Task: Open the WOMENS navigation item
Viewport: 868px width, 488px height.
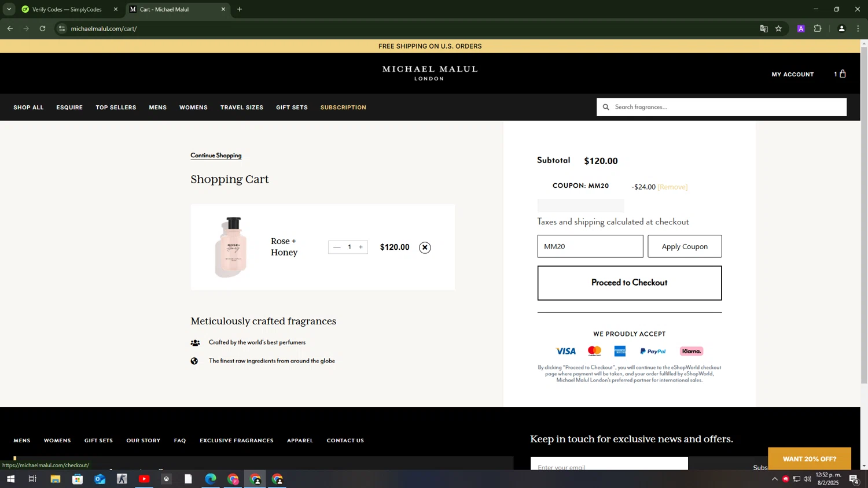Action: click(193, 108)
